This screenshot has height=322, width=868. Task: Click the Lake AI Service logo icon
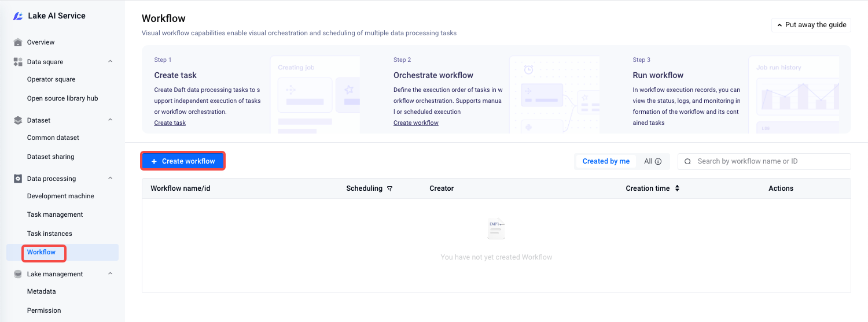click(x=18, y=16)
